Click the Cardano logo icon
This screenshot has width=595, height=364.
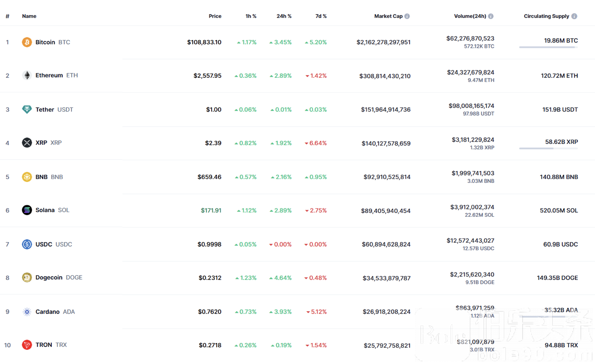point(27,312)
